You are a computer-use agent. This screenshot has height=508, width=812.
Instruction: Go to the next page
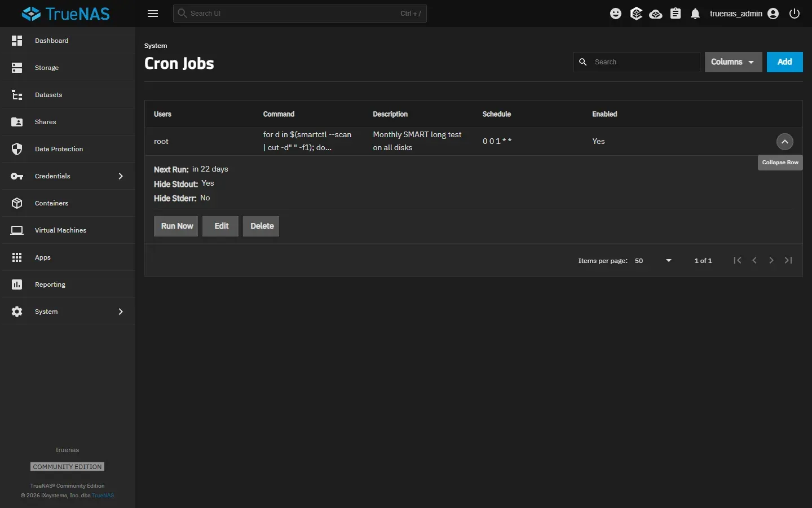[771, 260]
